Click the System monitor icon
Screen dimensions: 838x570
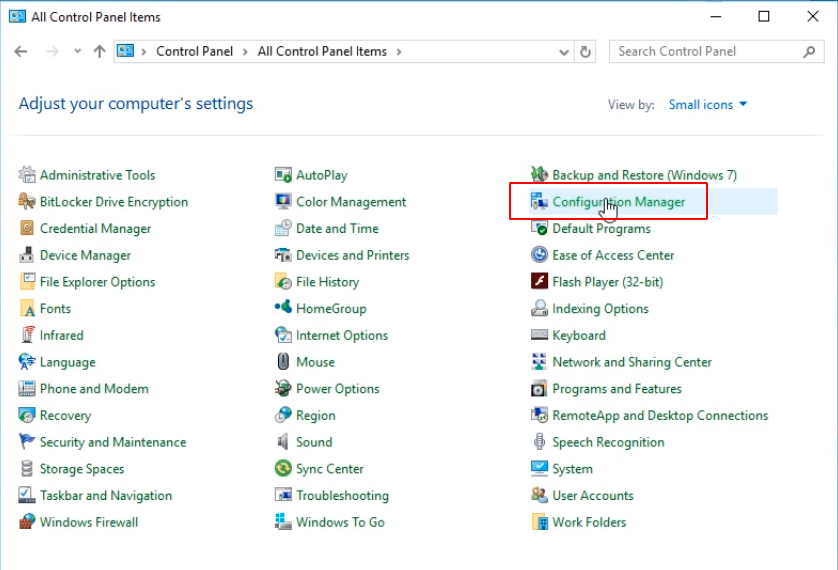tap(539, 469)
